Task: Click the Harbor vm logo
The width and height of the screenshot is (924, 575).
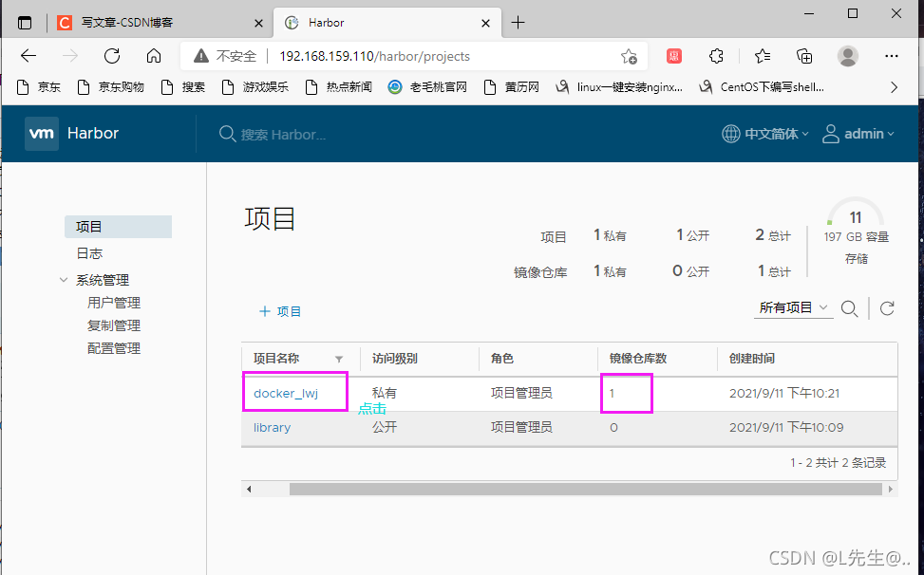Action: click(42, 133)
